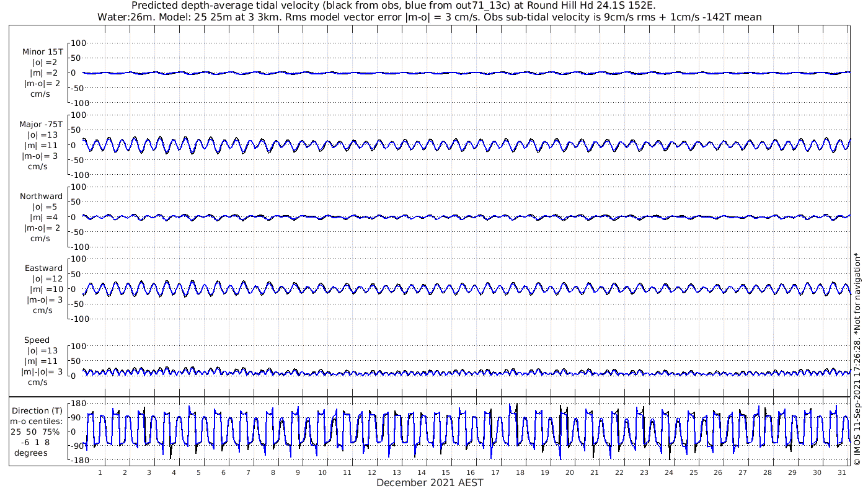This screenshot has width=868, height=496.
Task: Click the '25 50 75%' centile header
Action: coord(35,432)
